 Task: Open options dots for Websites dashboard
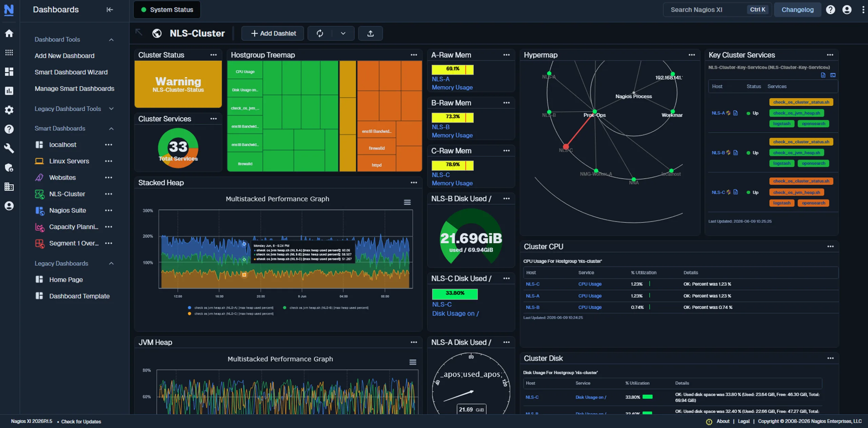(x=108, y=178)
